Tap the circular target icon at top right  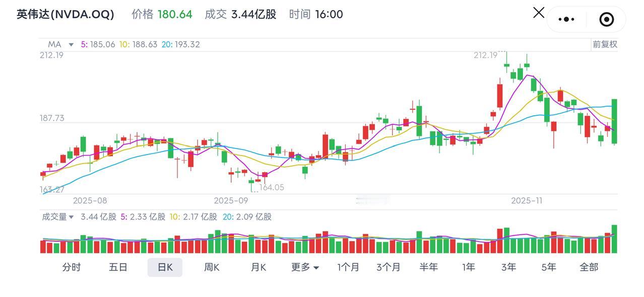point(606,20)
